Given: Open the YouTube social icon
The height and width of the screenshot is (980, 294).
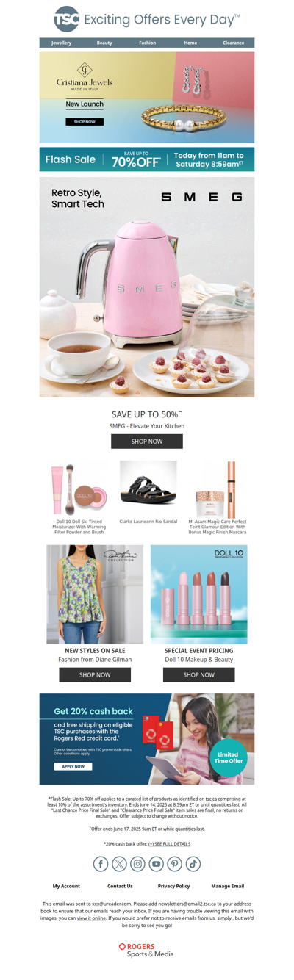Looking at the screenshot, I should click(156, 864).
